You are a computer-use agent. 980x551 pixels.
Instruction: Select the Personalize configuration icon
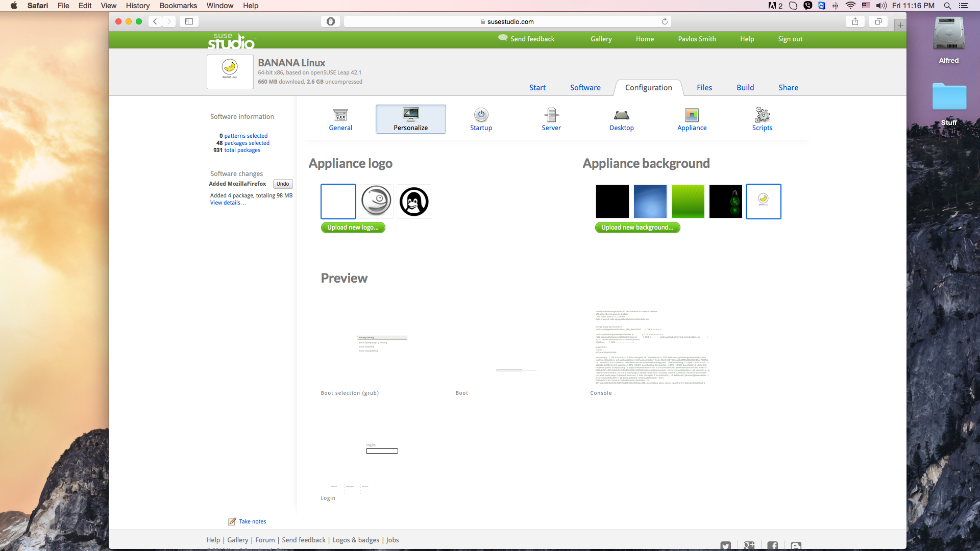click(x=410, y=119)
